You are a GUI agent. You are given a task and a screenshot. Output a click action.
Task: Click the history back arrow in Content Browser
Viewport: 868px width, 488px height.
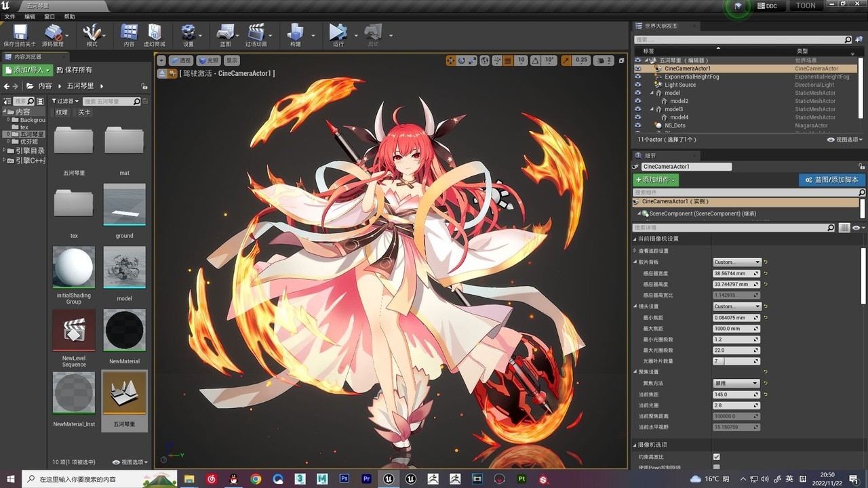tap(7, 86)
